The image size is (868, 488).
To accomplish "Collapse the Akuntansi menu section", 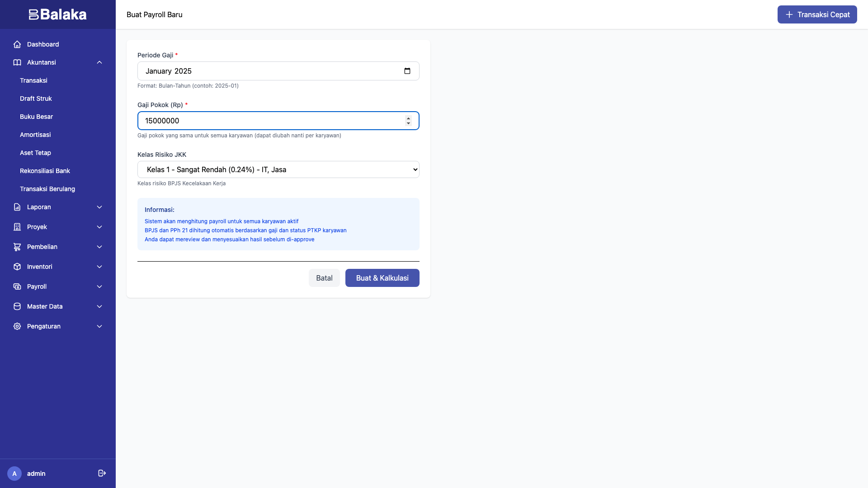I will 99,62.
